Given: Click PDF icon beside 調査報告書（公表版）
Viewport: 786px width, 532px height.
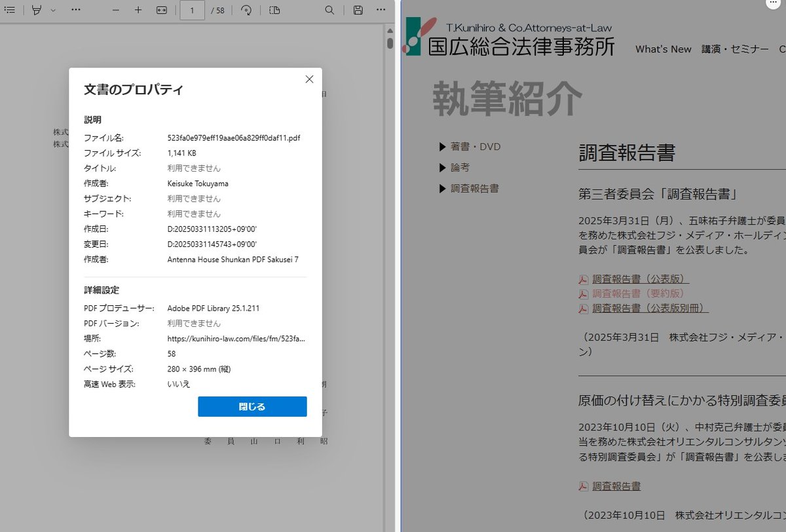Looking at the screenshot, I should (x=584, y=280).
